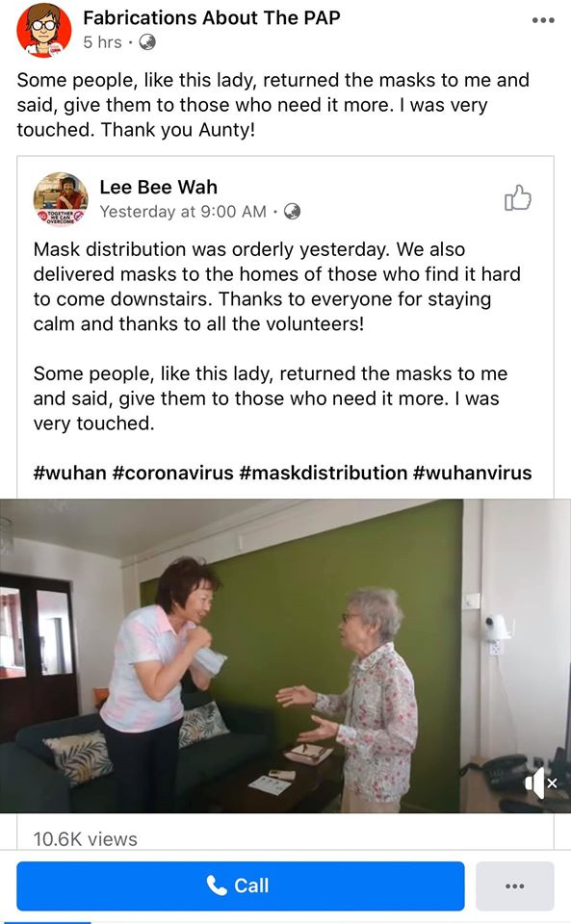The height and width of the screenshot is (924, 571).
Task: Click Yesterday at 9:00 AM timestamp
Action: coord(183,212)
